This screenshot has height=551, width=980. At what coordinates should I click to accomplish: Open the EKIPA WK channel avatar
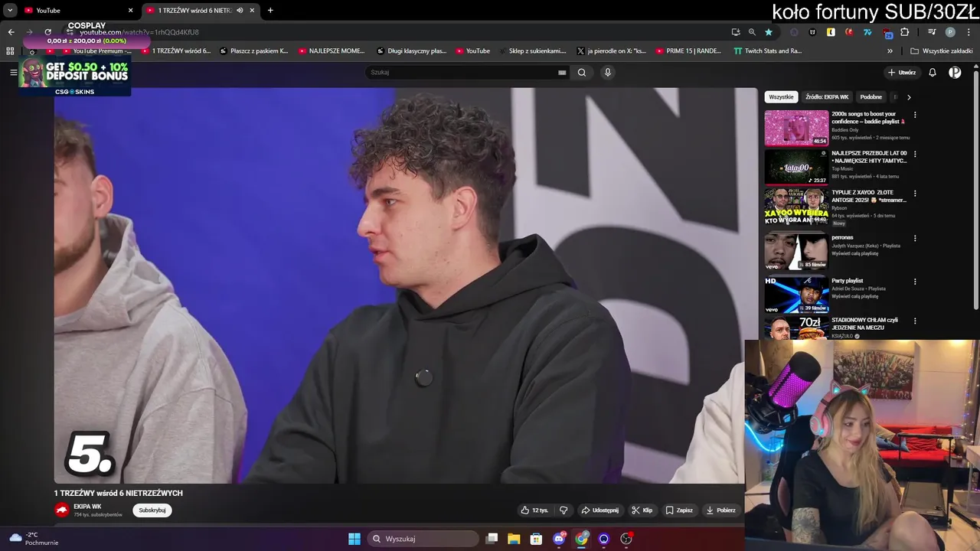click(x=62, y=510)
